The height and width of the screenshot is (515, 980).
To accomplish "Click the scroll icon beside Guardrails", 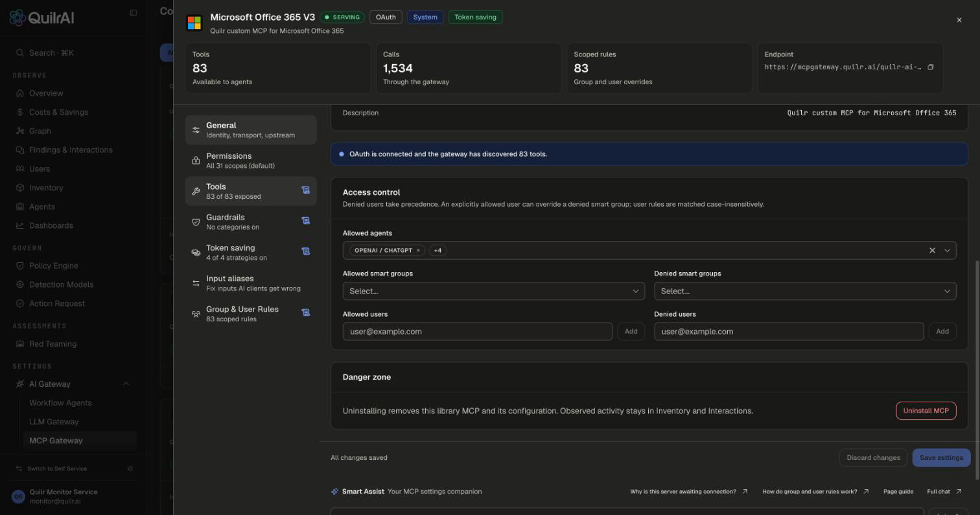I will tap(305, 221).
